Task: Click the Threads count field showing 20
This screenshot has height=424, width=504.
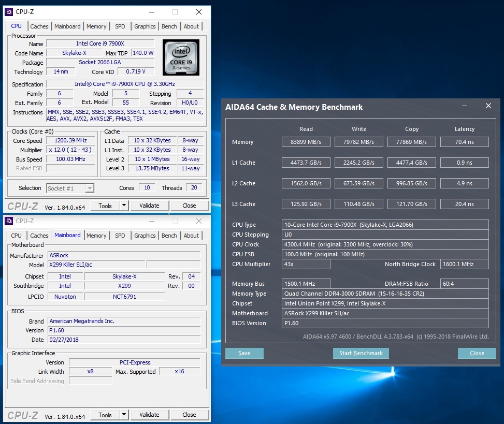Action: click(194, 187)
